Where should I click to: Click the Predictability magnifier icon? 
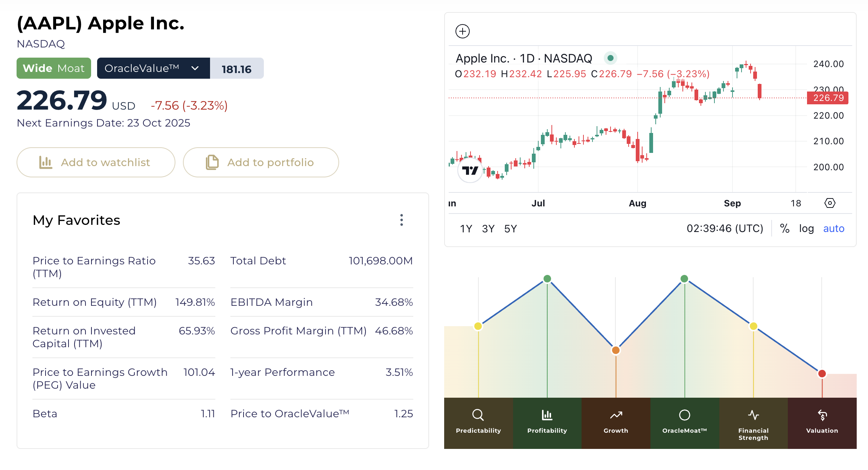tap(478, 415)
